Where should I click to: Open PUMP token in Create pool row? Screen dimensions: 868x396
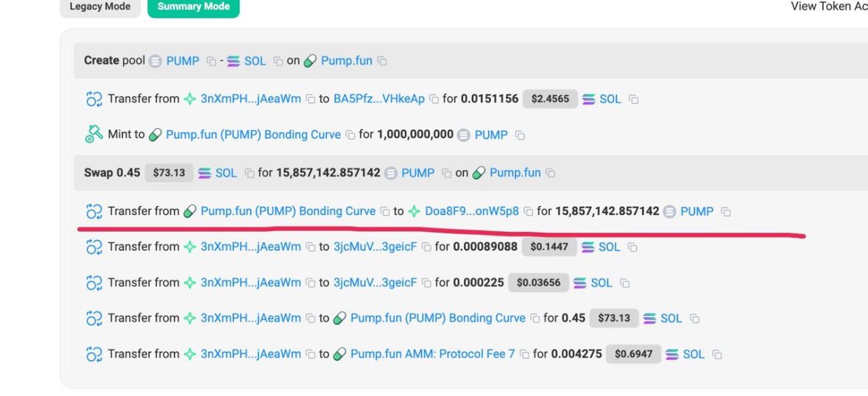(x=182, y=61)
